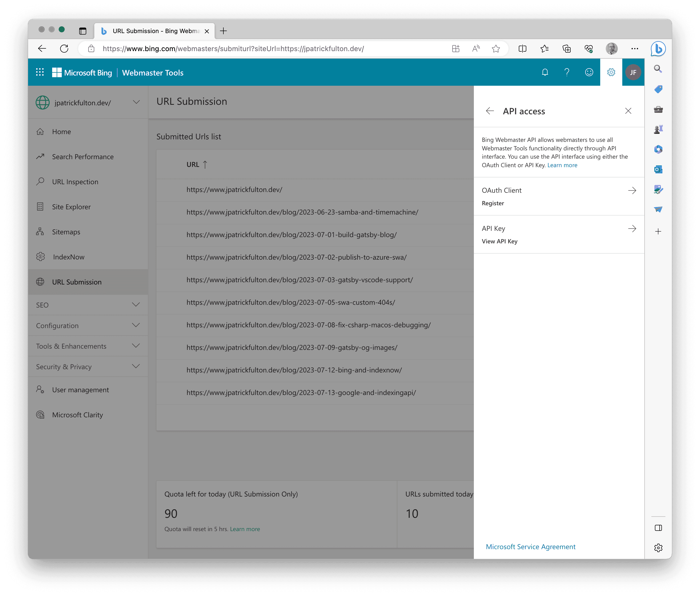Open Edge sidebar Outlook icon
Image resolution: width=700 pixels, height=596 pixels.
(658, 169)
